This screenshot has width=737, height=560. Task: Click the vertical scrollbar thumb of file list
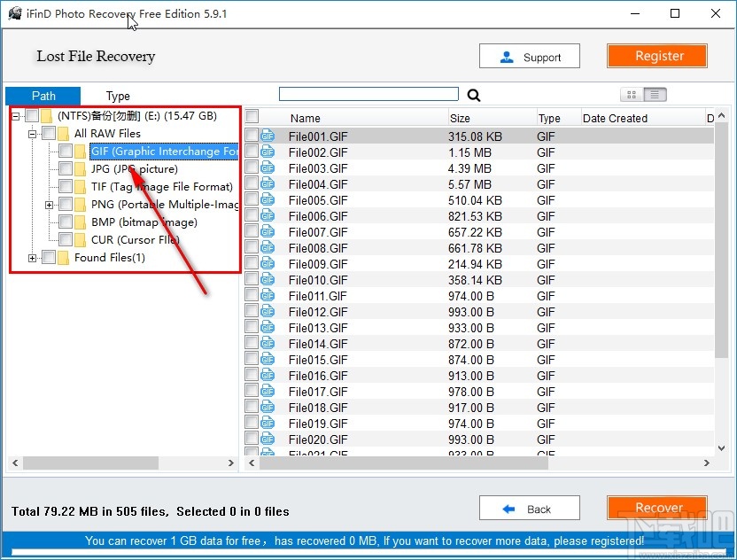721,240
